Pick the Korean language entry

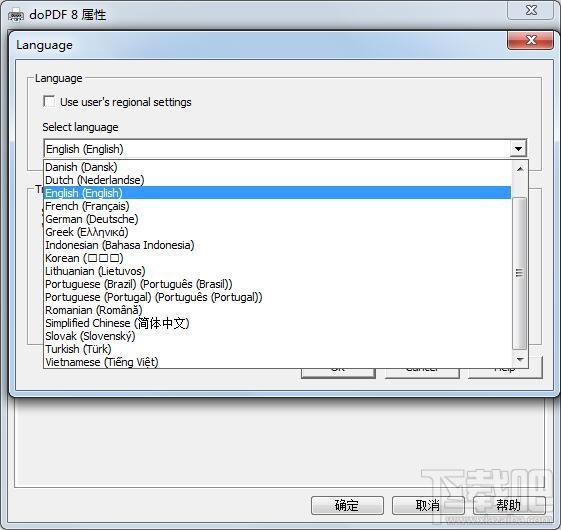277,258
